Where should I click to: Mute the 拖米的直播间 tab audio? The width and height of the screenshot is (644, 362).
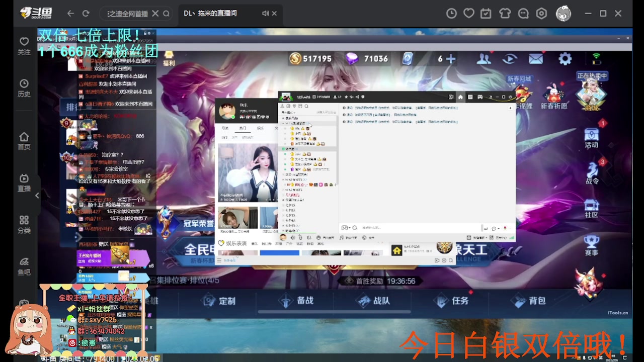(265, 14)
